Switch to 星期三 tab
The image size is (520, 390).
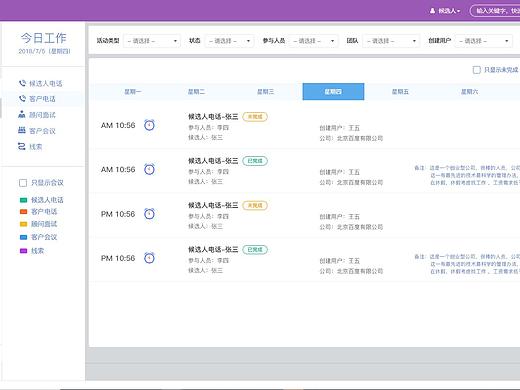[265, 92]
